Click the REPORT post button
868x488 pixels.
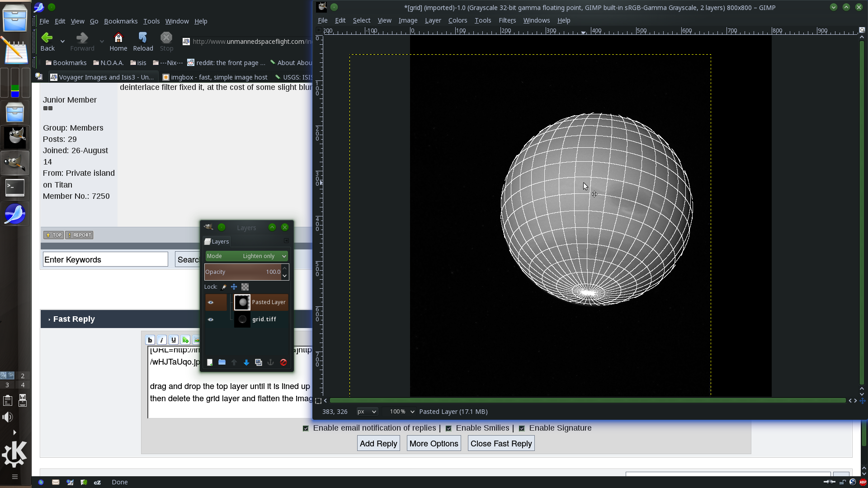[79, 235]
